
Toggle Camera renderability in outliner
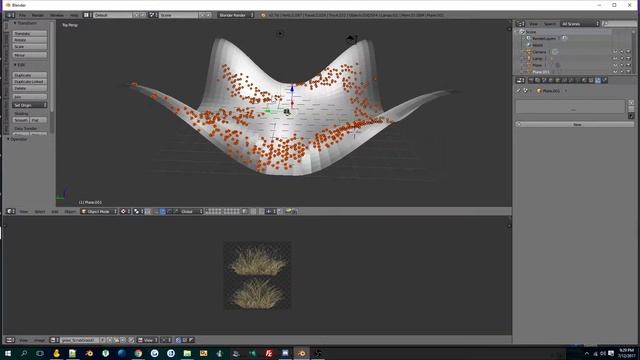628,52
